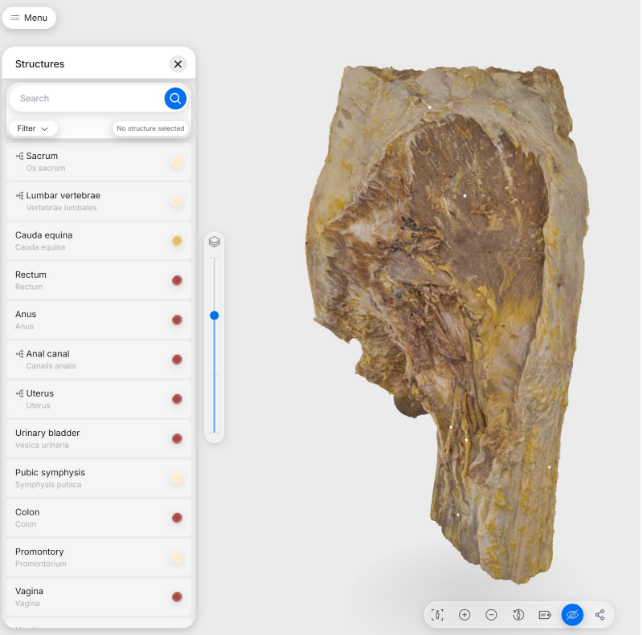Toggle the labels tag icon
Image resolution: width=642 pixels, height=635 pixels.
[545, 615]
